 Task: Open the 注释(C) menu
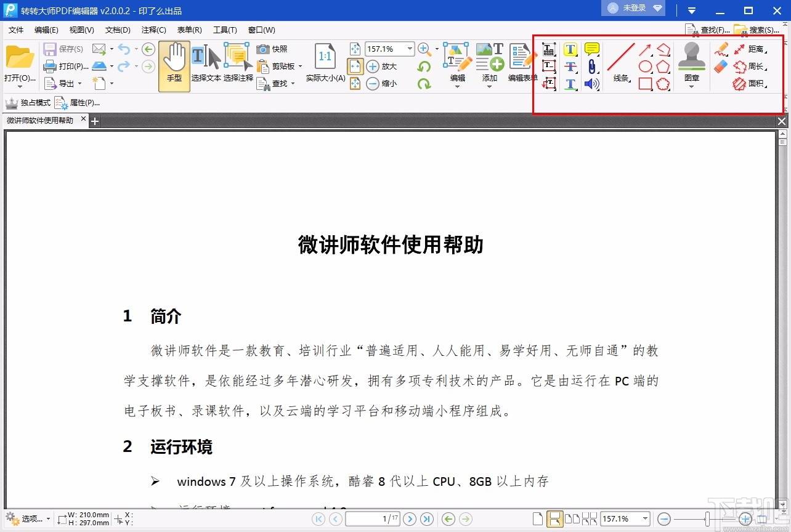153,30
